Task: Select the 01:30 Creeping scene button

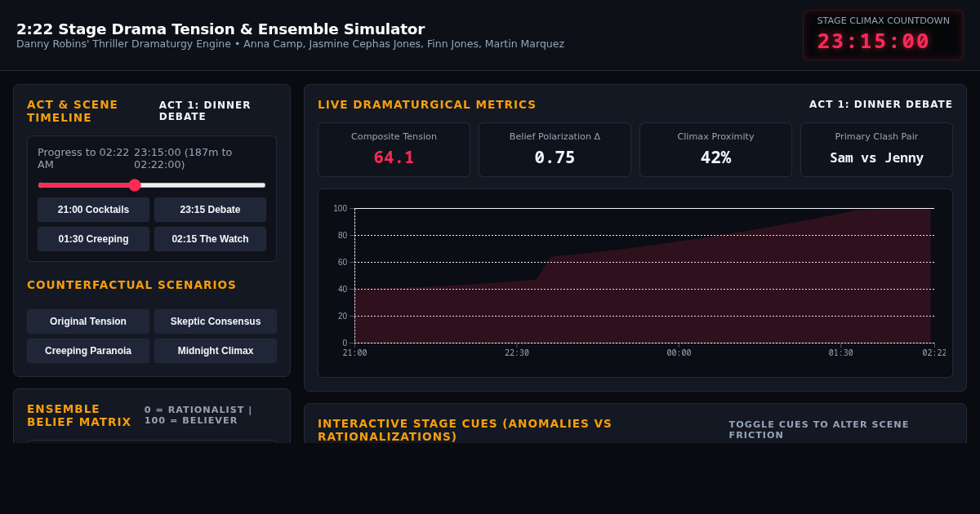Action: (93, 239)
